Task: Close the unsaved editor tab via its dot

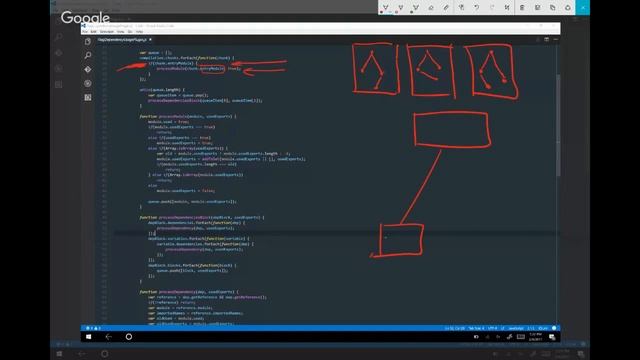Action: [150, 40]
